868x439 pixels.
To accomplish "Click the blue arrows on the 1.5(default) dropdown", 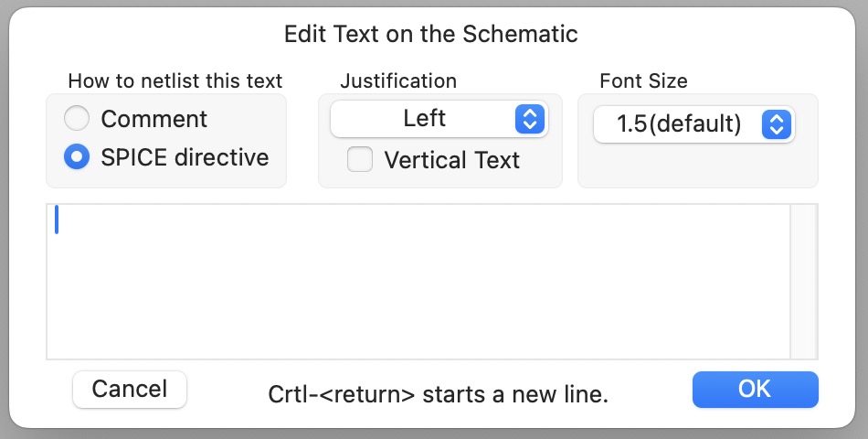I will [775, 123].
